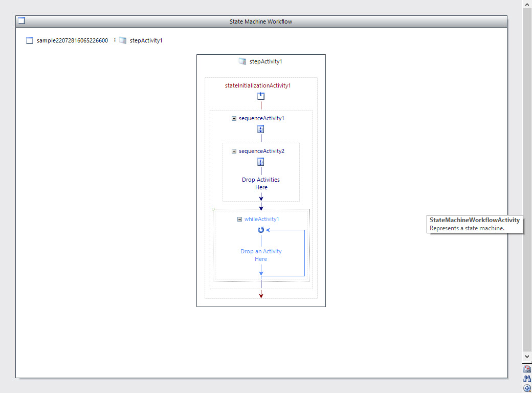Click the book icon with red arrow

(x=527, y=368)
